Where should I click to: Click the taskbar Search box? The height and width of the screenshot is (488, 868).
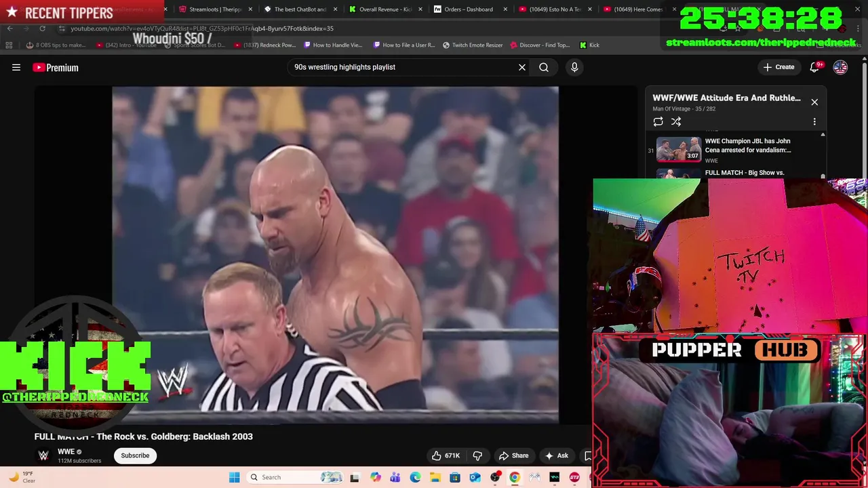295,477
